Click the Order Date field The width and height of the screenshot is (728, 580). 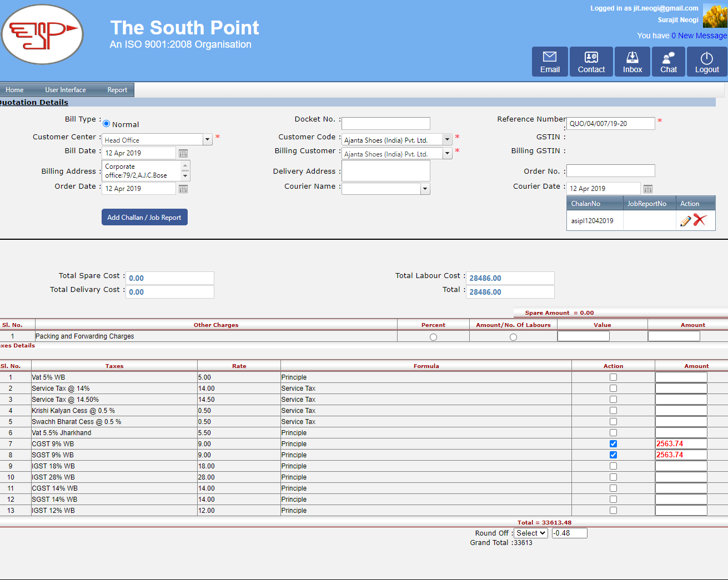click(x=139, y=188)
